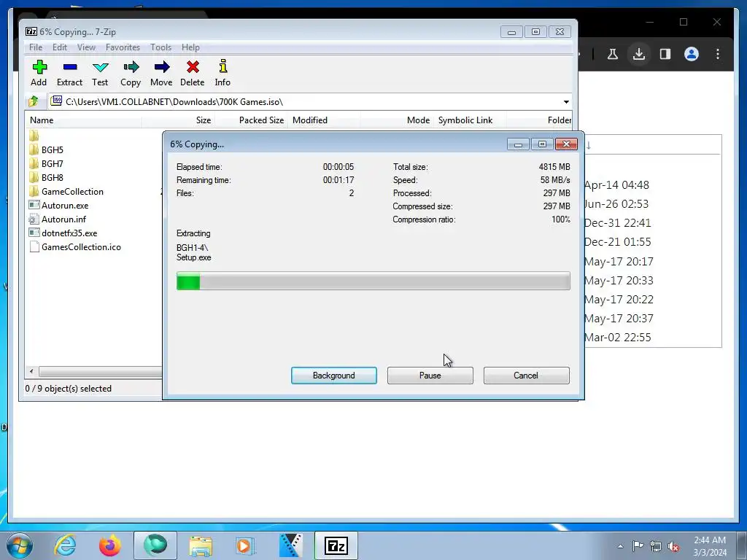This screenshot has height=560, width=747.
Task: Click the horizontal scrollbar left arrow
Action: coord(31,371)
